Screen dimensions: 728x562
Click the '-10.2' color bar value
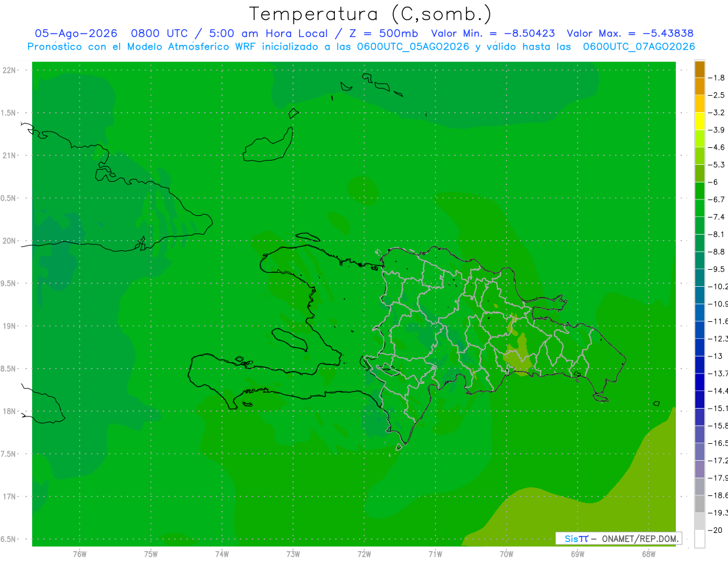(718, 286)
